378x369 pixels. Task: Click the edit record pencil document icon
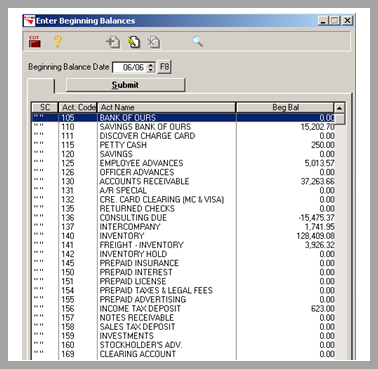point(134,42)
